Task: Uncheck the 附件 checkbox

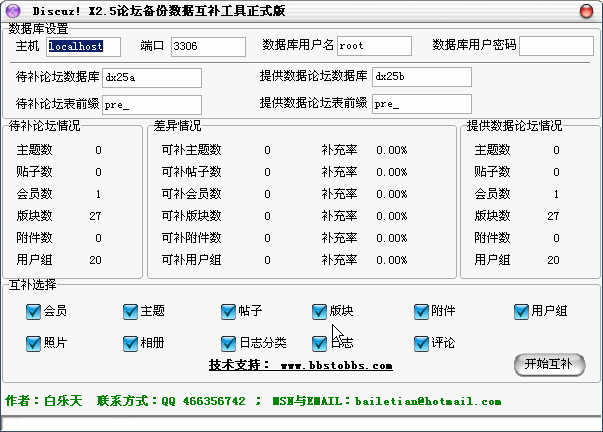Action: [421, 311]
